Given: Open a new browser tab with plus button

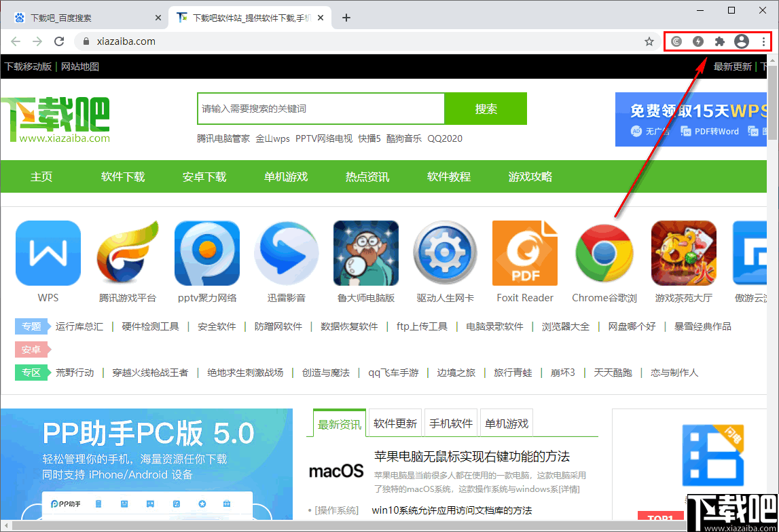Looking at the screenshot, I should 346,18.
